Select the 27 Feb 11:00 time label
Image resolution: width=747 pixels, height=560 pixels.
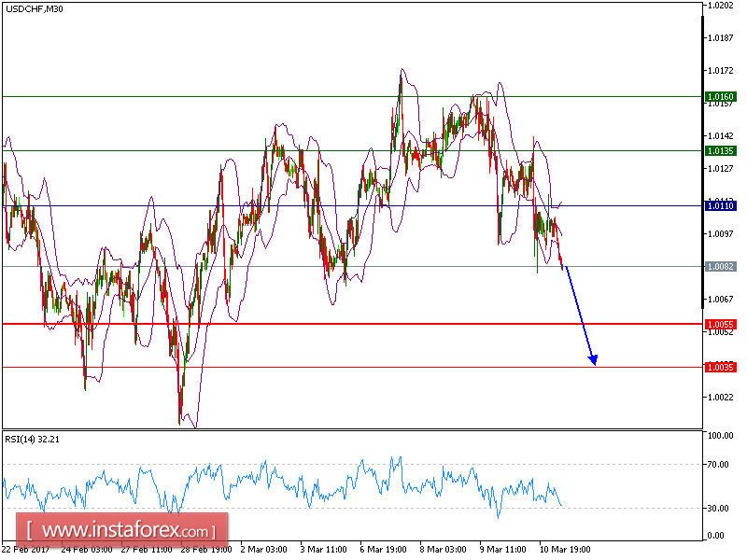click(x=147, y=550)
